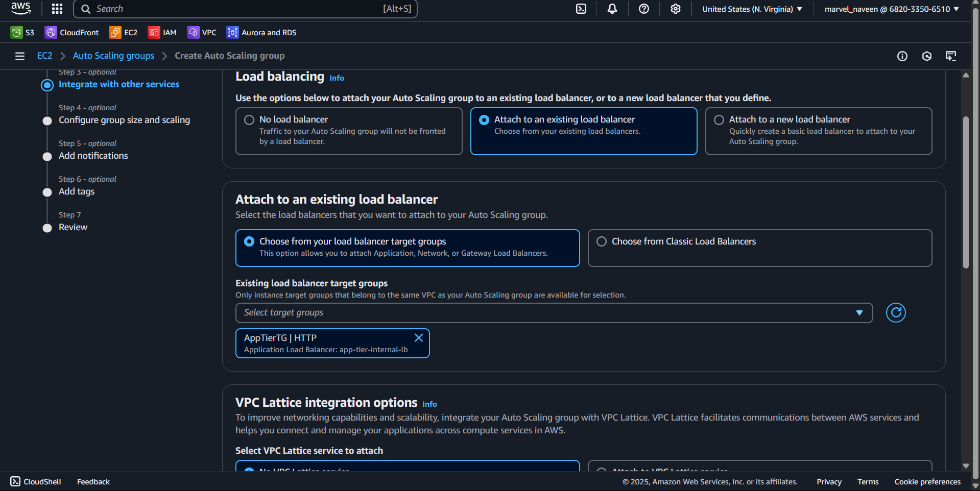The image size is (980, 491).
Task: Open the United States (N. Virginia) region selector
Action: click(752, 9)
